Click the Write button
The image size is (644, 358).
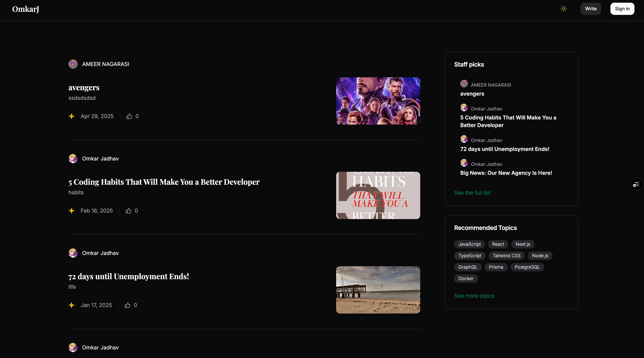click(591, 9)
